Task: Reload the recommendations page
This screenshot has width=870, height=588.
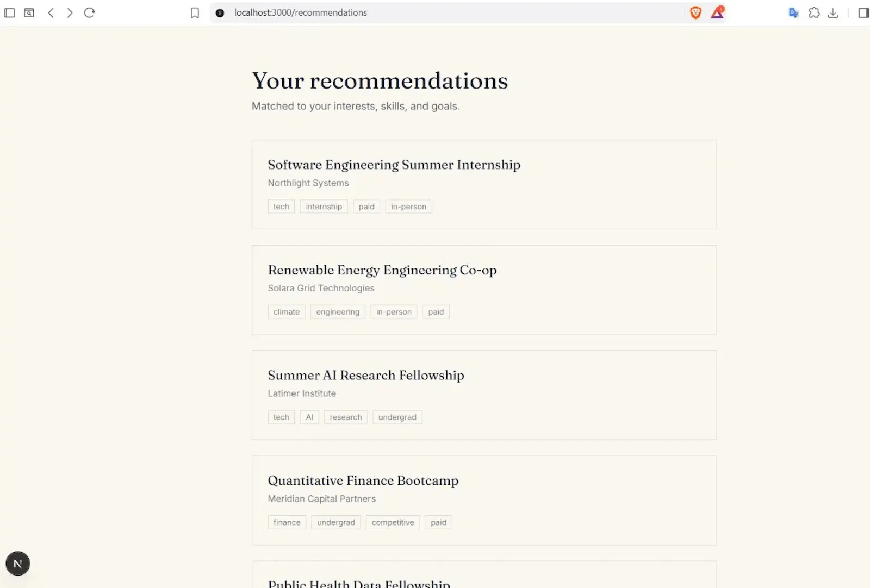Action: click(x=90, y=12)
